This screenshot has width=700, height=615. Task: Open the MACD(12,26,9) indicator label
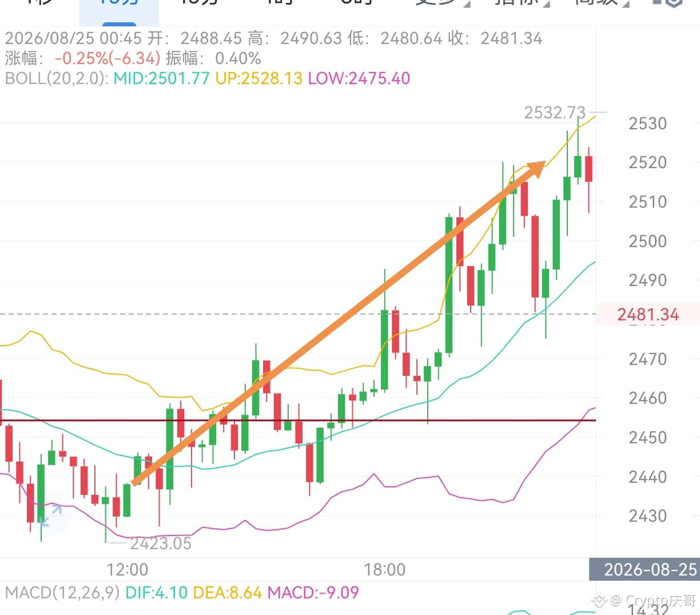click(62, 592)
